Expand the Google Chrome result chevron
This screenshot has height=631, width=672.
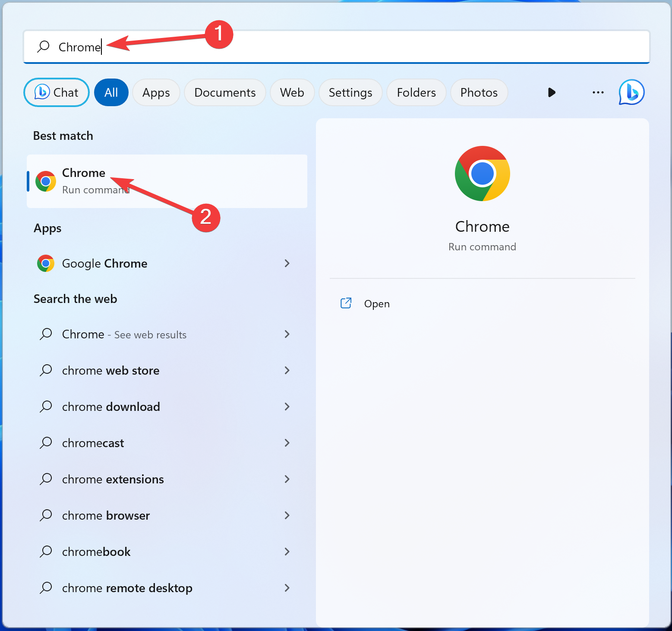click(x=287, y=263)
